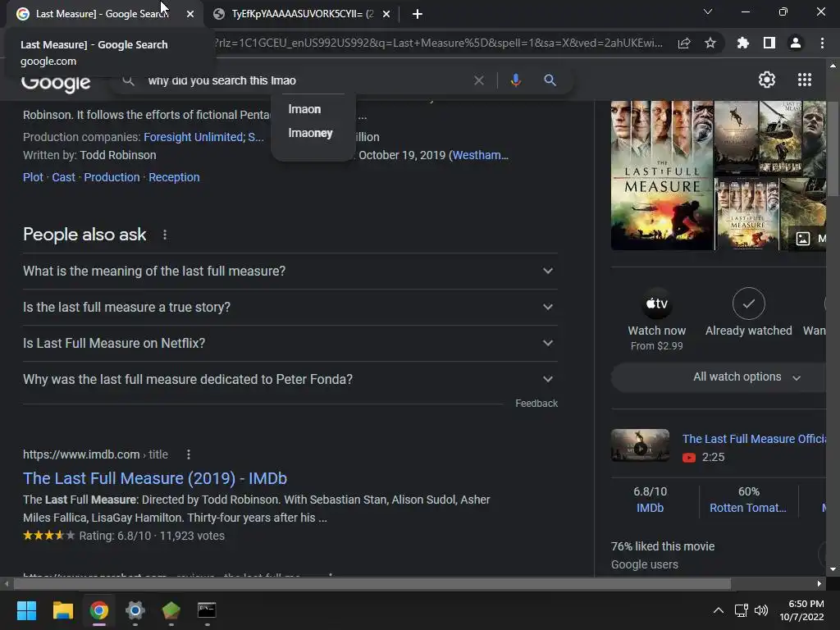Open People also ask options menu
The width and height of the screenshot is (840, 630).
(165, 235)
